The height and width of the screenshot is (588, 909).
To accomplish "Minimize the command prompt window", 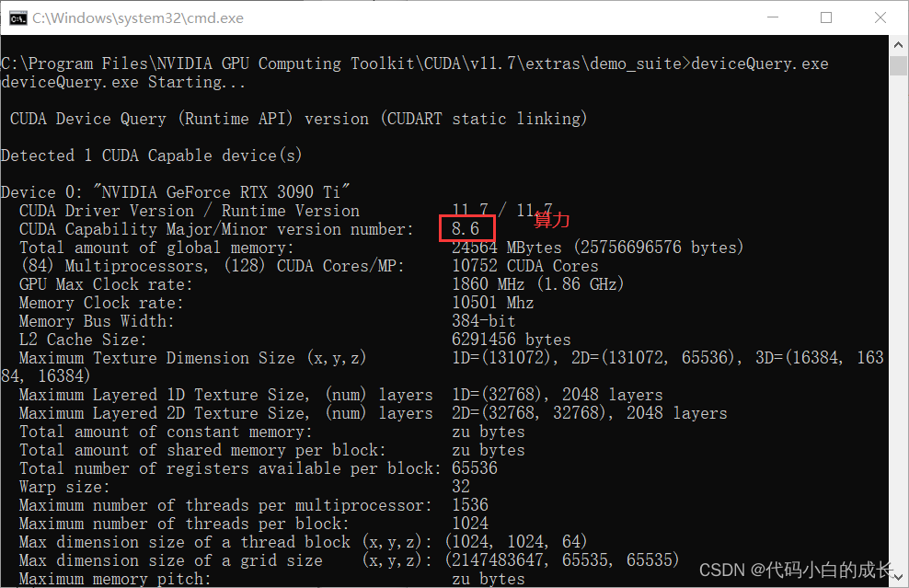I will click(x=774, y=17).
